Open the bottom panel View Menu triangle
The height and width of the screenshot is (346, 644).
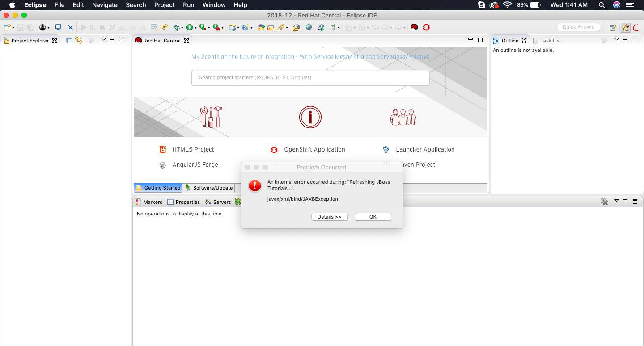coord(616,201)
